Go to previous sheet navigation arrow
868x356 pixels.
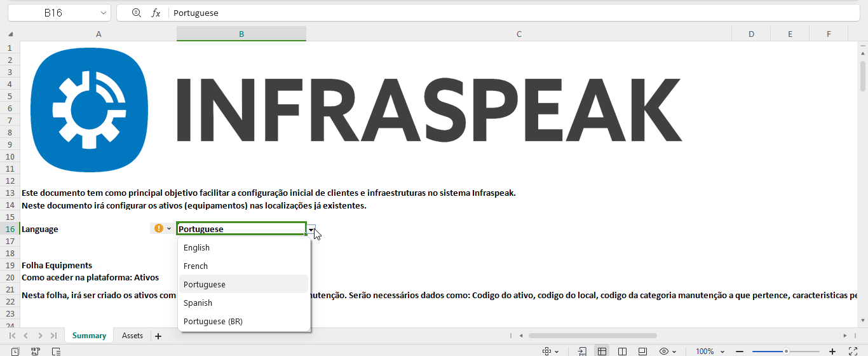(x=25, y=336)
